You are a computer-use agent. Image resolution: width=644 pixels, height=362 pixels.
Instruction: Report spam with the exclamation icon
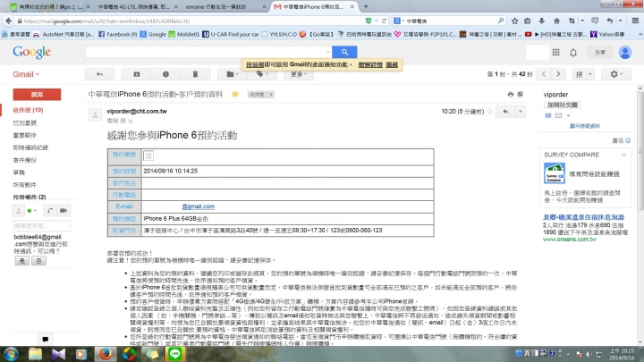(165, 74)
